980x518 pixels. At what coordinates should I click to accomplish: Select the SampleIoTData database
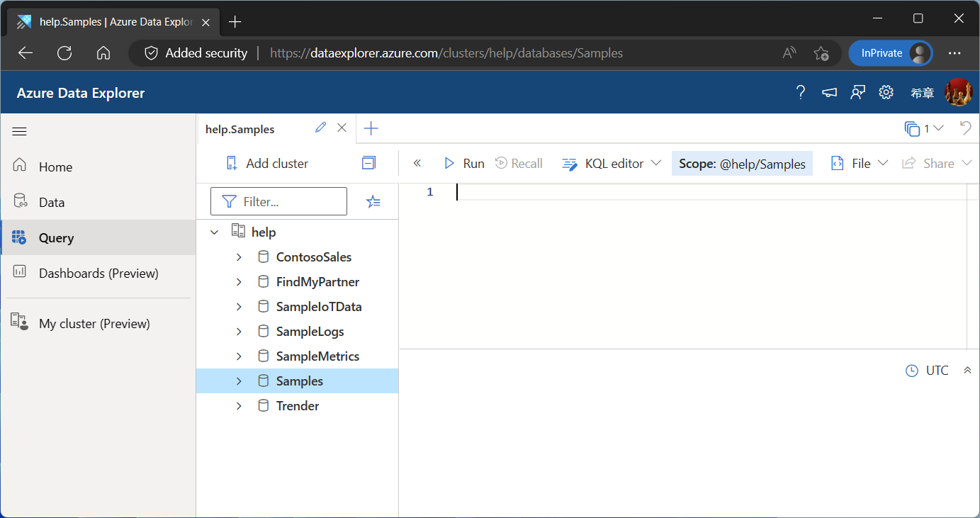pos(319,307)
